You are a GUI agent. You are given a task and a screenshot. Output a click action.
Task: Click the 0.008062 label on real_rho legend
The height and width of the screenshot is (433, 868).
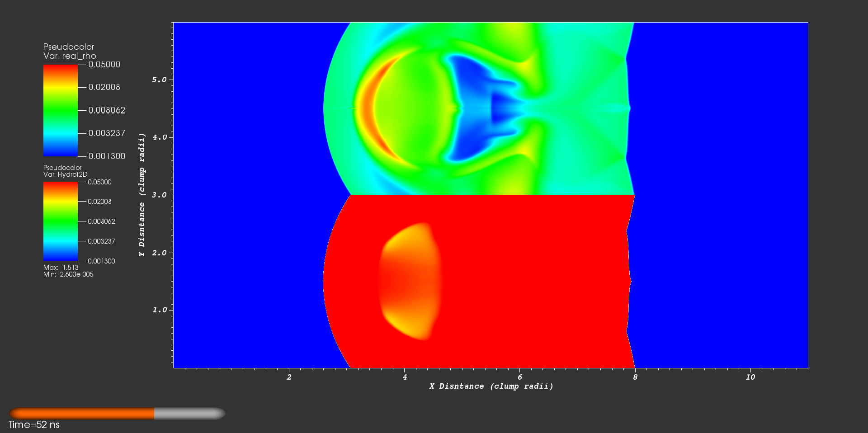coord(107,110)
